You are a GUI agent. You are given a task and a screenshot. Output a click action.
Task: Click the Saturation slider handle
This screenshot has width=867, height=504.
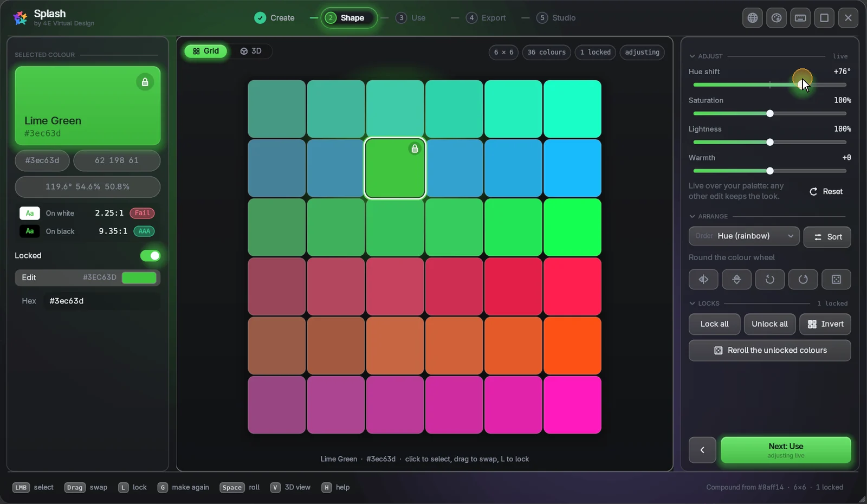tap(770, 114)
